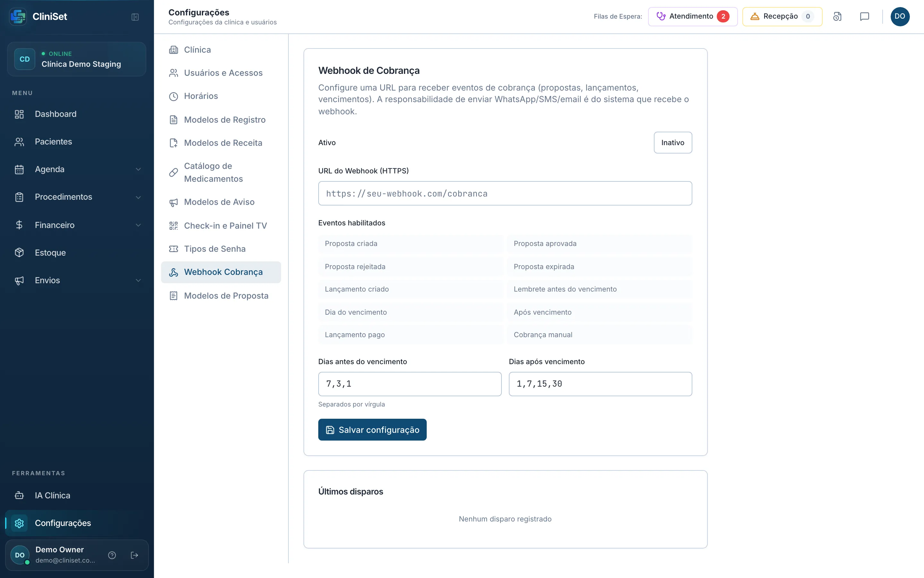
Task: Open the Atendimento waiting queue
Action: click(x=693, y=16)
